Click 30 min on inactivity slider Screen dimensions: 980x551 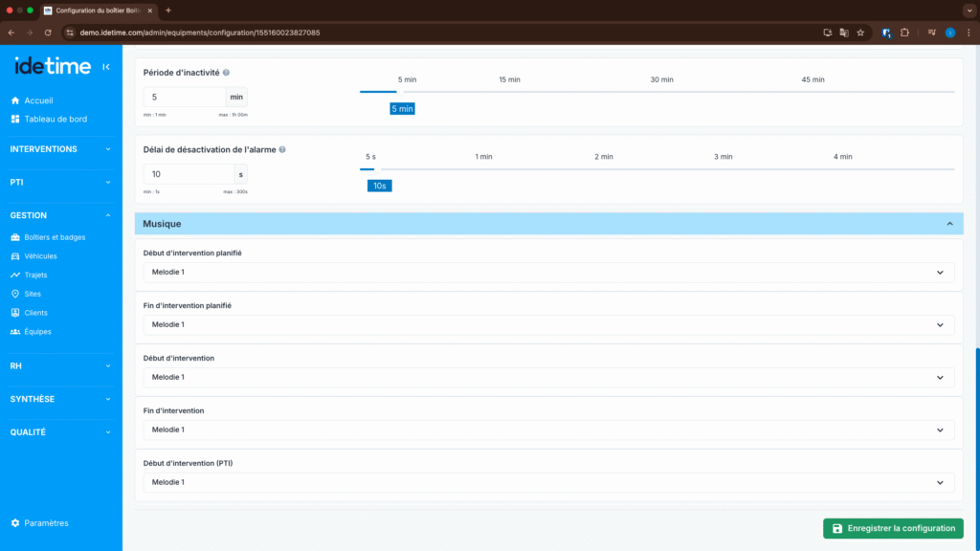(x=661, y=80)
